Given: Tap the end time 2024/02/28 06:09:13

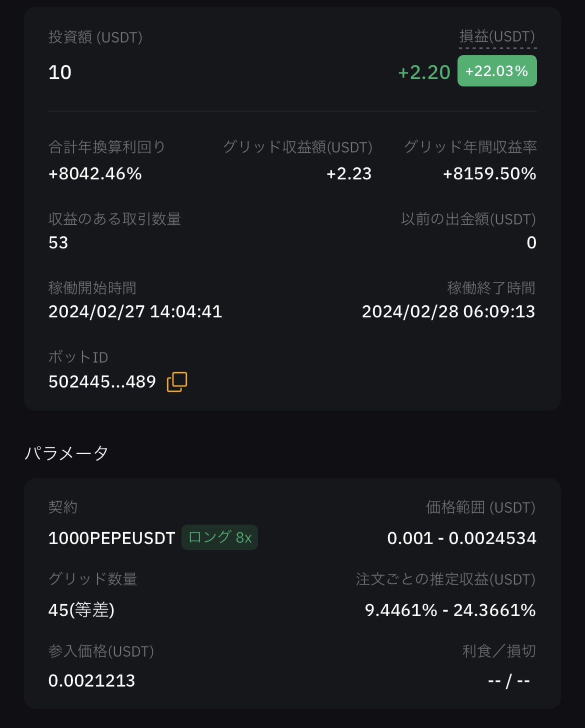Looking at the screenshot, I should (448, 312).
